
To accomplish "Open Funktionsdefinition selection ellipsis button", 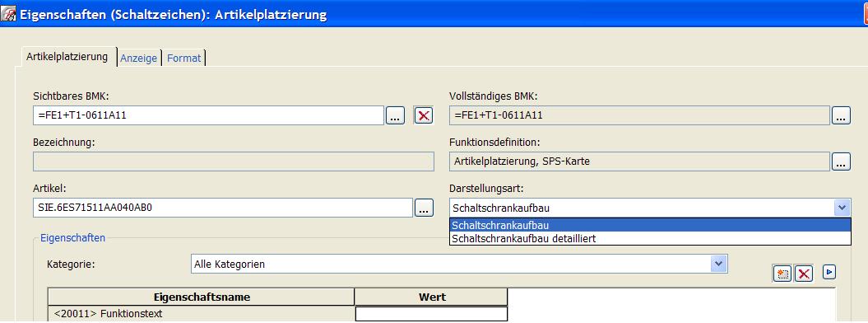I will point(841,161).
